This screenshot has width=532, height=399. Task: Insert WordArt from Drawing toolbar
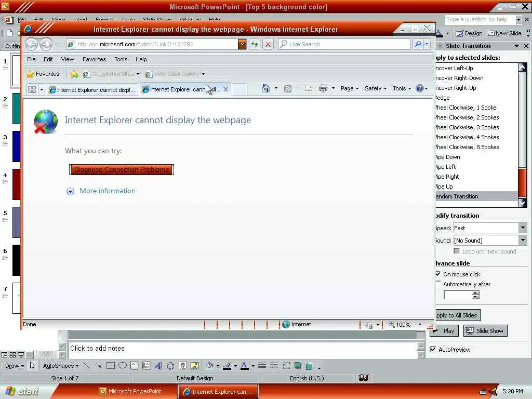tap(158, 366)
